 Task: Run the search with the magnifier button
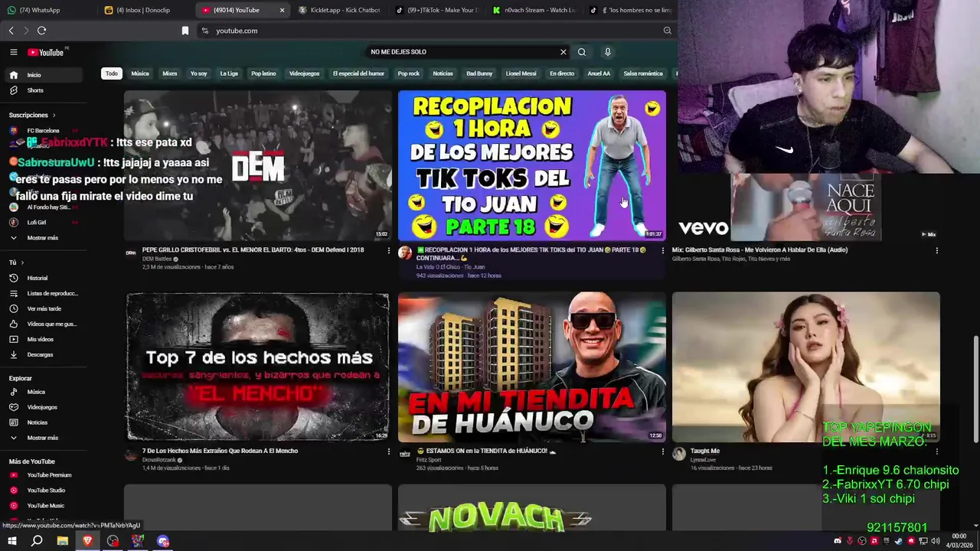click(582, 52)
